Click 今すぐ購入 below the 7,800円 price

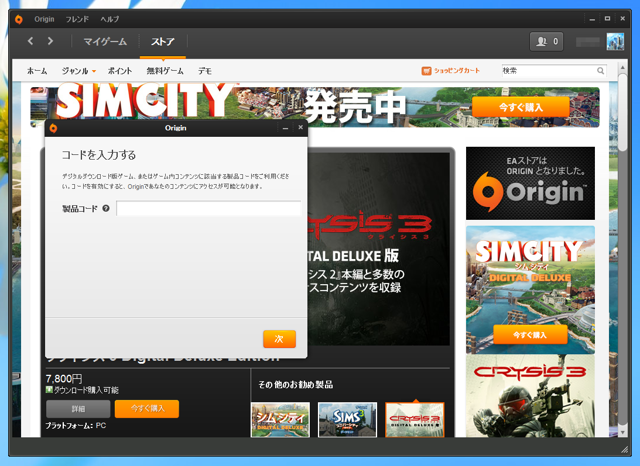click(147, 408)
